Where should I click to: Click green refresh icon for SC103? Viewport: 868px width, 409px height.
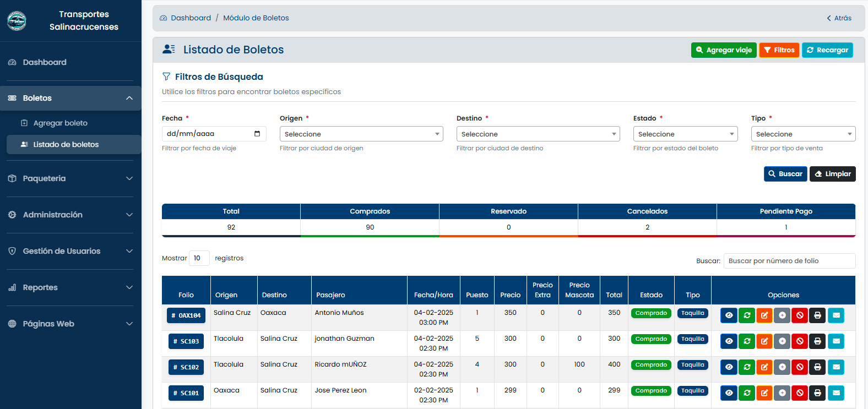(747, 341)
